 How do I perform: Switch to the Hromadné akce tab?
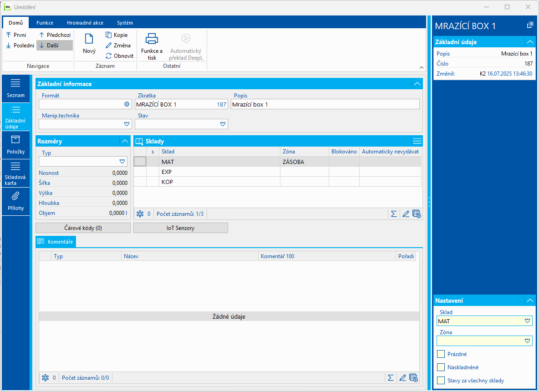(x=85, y=23)
